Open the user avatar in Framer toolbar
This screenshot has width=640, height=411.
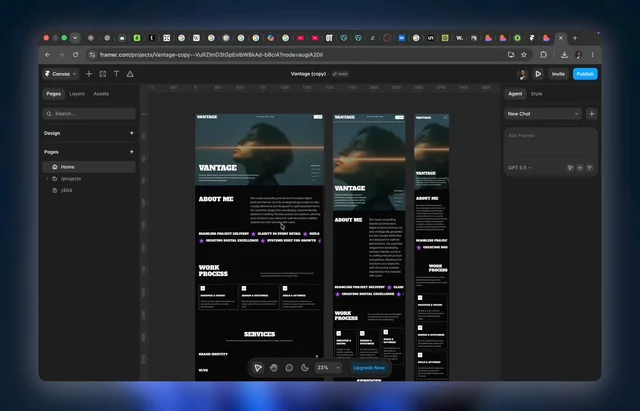[522, 74]
